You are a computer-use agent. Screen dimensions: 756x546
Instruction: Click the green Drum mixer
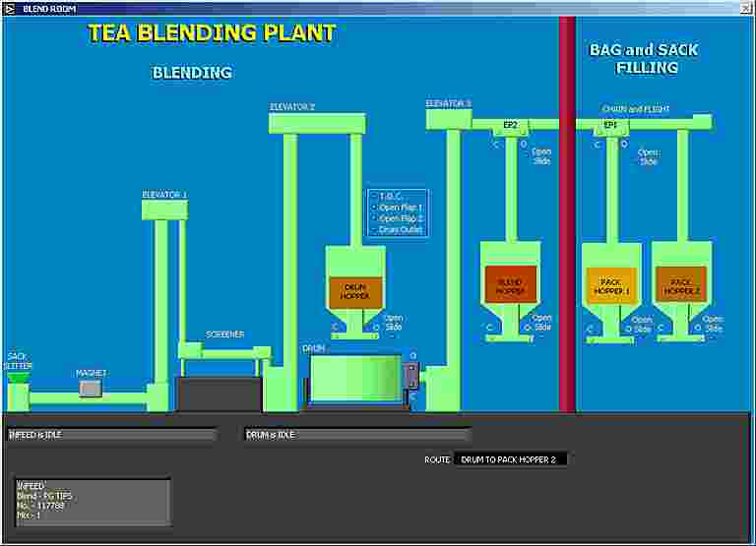click(x=355, y=379)
